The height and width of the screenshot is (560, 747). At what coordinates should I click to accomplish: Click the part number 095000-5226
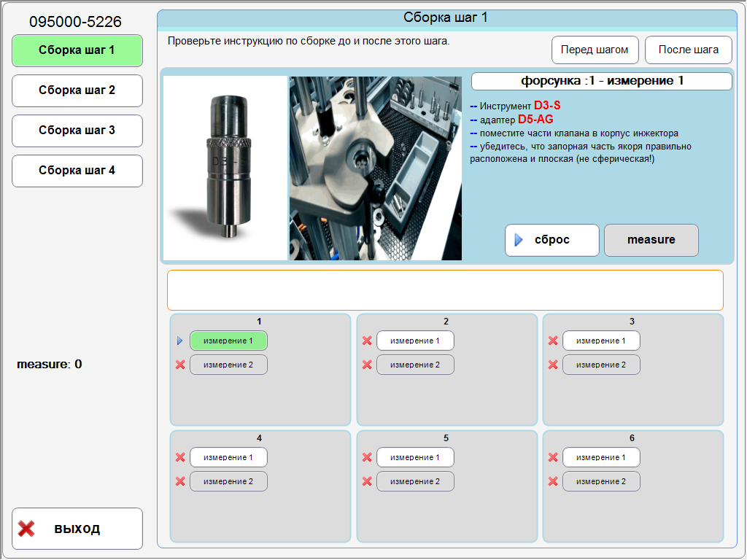[x=75, y=22]
